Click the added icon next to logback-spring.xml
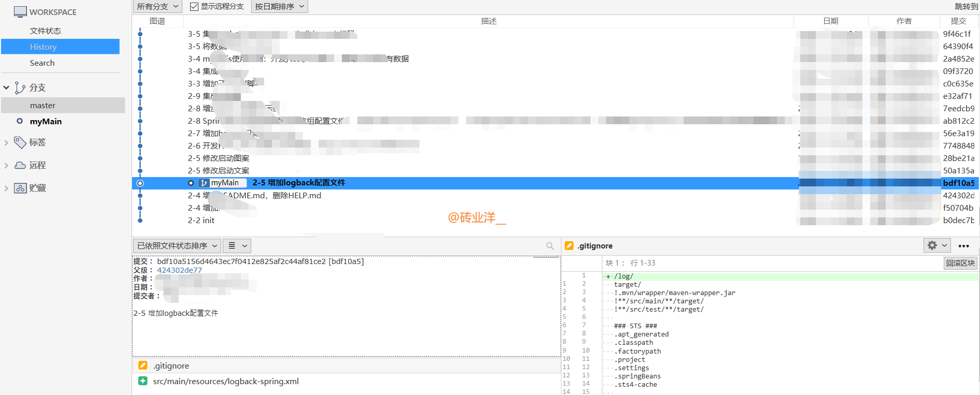Viewport: 980px width, 395px height. point(143,381)
